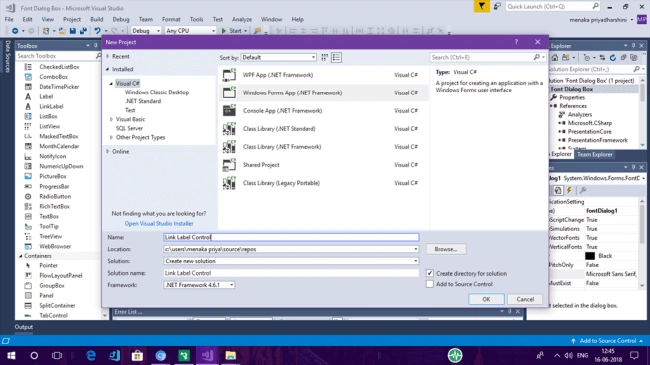The width and height of the screenshot is (650, 365).
Task: Click the Property Pages wrench icon
Action: [x=582, y=190]
